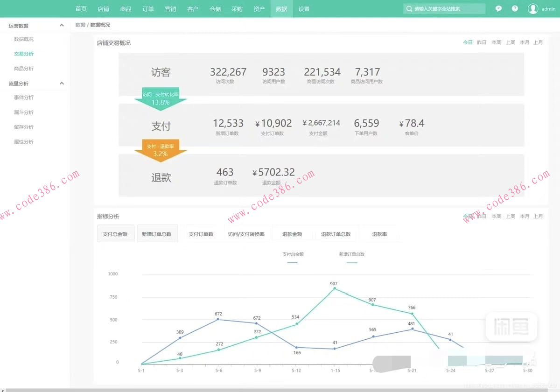Select 上月 in 指标分析 filter
Screen dimensions: 560x392
[x=538, y=217]
